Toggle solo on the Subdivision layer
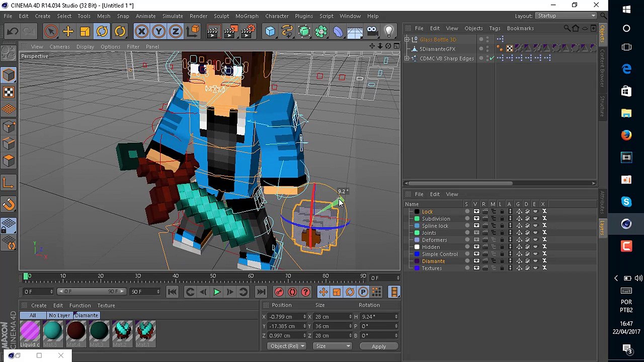 tap(467, 219)
